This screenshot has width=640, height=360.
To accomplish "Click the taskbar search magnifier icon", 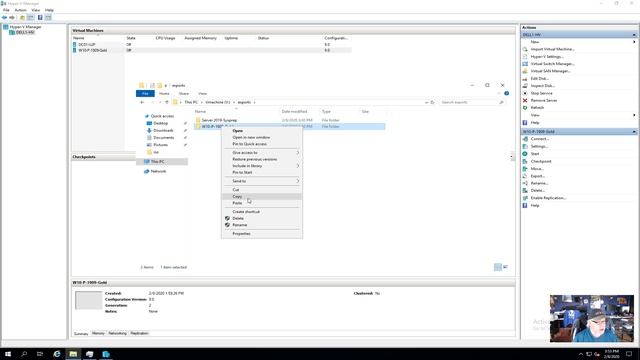I will [x=24, y=354].
